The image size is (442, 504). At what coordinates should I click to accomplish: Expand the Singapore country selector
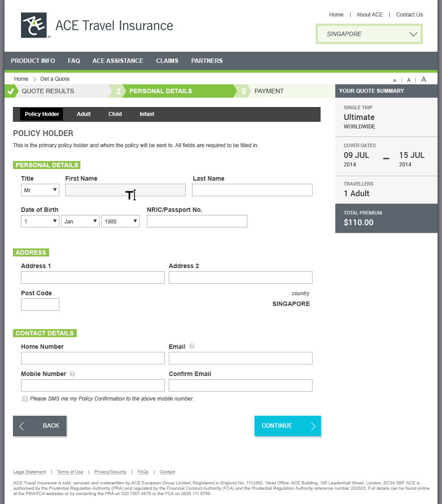369,34
